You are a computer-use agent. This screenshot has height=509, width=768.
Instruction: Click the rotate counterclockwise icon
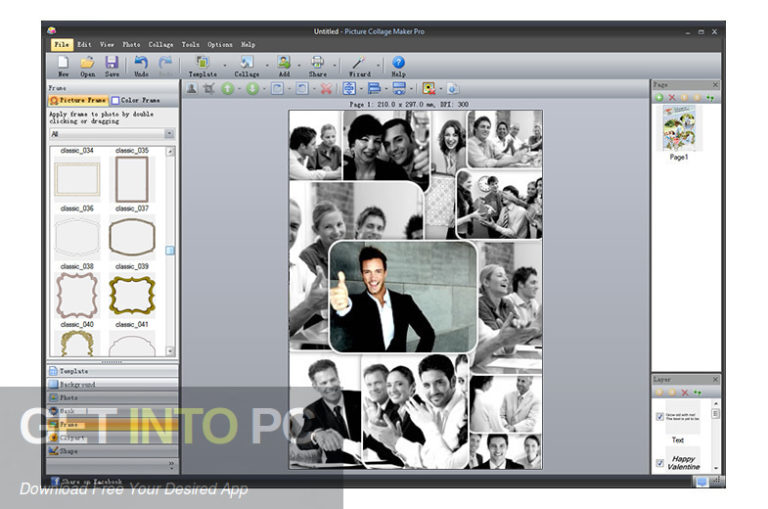(302, 89)
